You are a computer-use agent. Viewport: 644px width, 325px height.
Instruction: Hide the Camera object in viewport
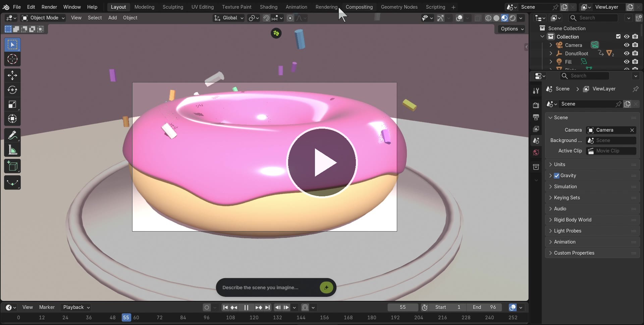(x=627, y=45)
